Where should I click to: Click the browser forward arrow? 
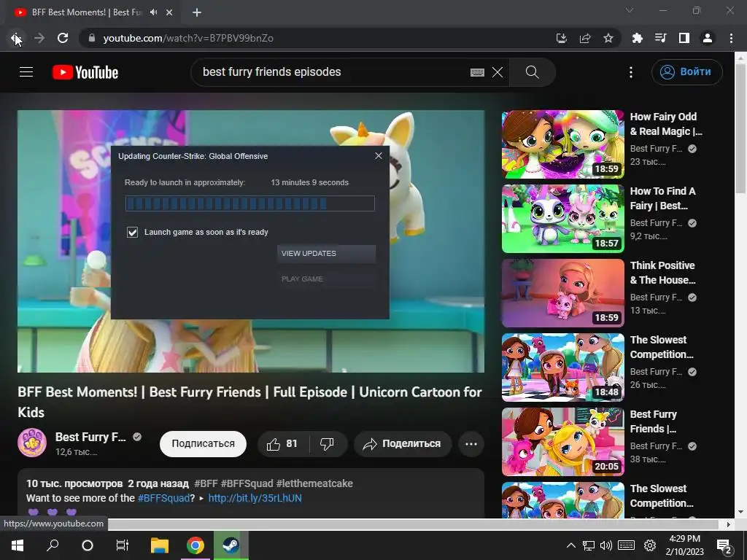[39, 38]
